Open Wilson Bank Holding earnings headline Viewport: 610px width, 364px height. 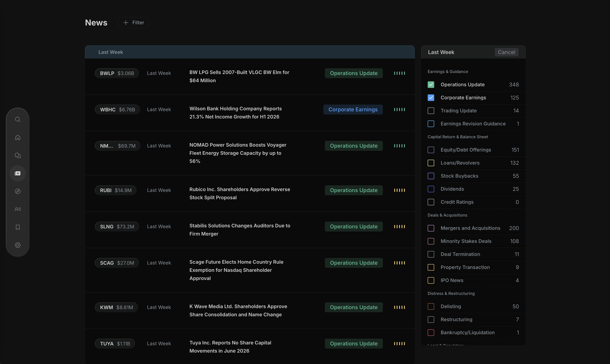236,113
